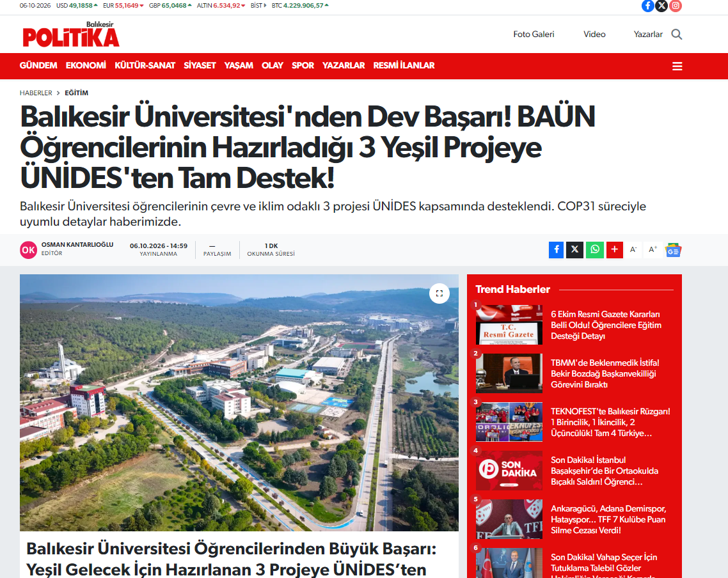Image resolution: width=728 pixels, height=578 pixels.
Task: Open the RESMİ İLANLAR menu item
Action: click(404, 65)
